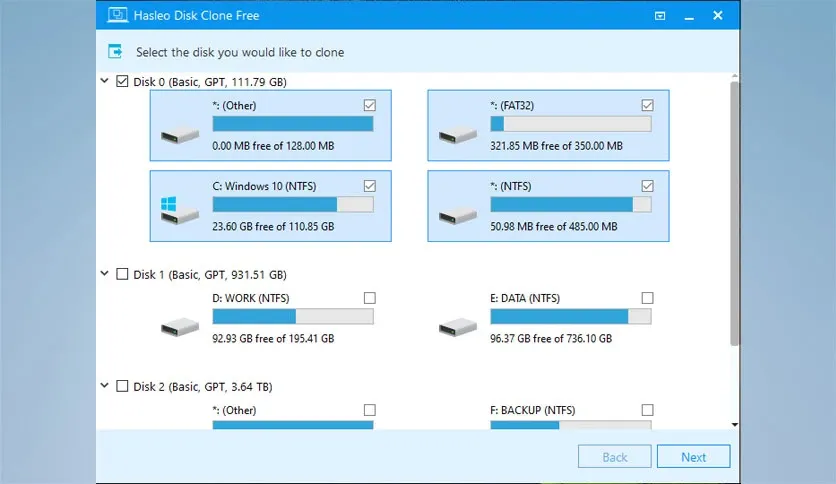Click the drive icon for D: WORK
The height and width of the screenshot is (484, 836).
tap(180, 327)
